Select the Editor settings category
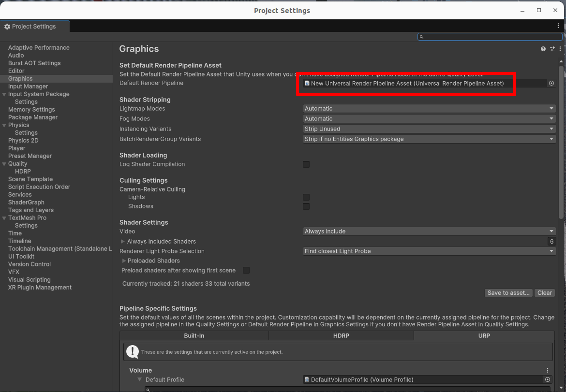This screenshot has height=392, width=566. pos(16,71)
